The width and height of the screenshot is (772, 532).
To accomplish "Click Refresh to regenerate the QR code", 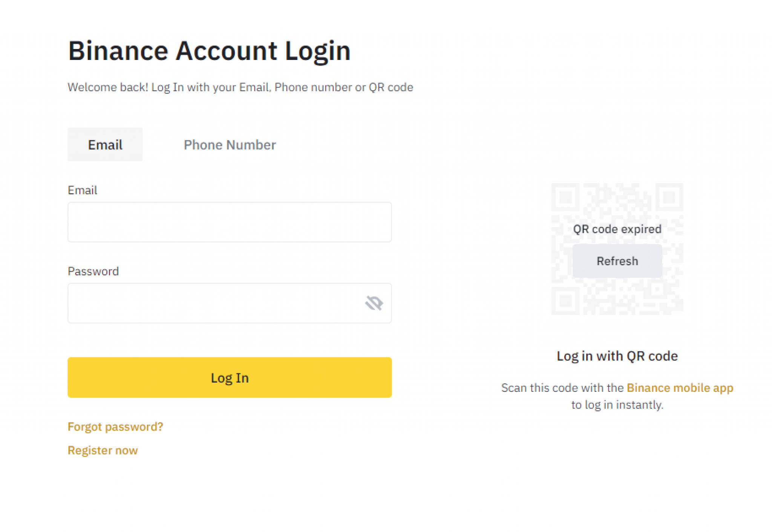I will (617, 260).
